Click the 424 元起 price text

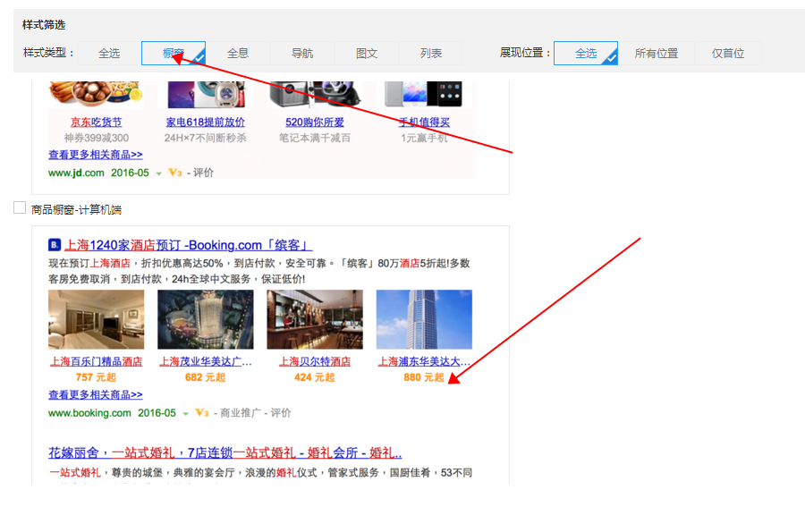[315, 377]
